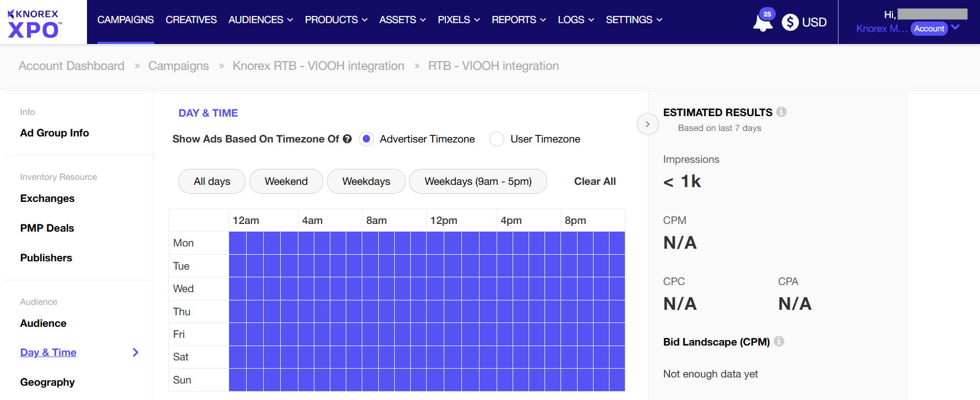Go to the Campaigns tab

pyautogui.click(x=126, y=20)
